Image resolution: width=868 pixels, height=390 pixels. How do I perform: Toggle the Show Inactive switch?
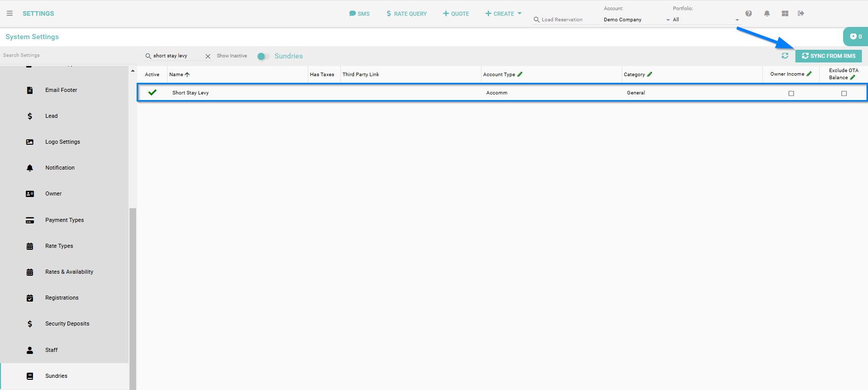(263, 56)
